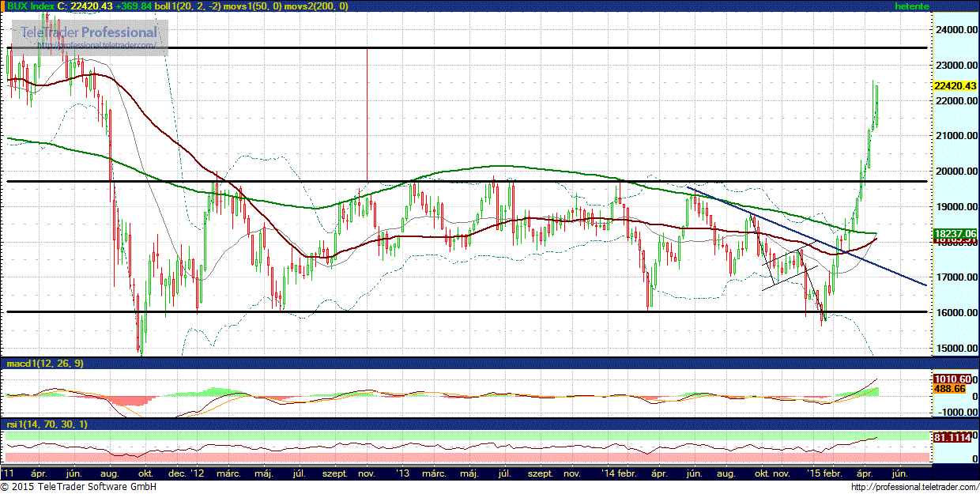Select the 24000.00 price axis label
The height and width of the screenshot is (494, 980).
pos(955,30)
